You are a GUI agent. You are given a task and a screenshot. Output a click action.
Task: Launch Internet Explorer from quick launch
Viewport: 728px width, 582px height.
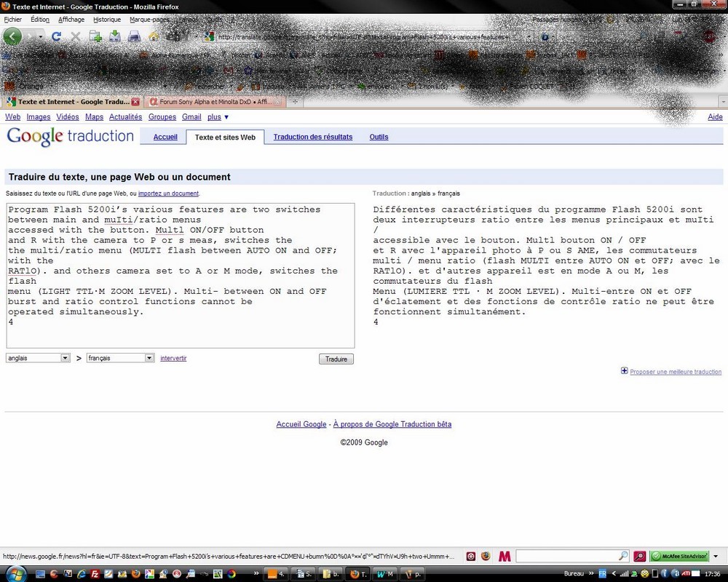click(x=82, y=574)
